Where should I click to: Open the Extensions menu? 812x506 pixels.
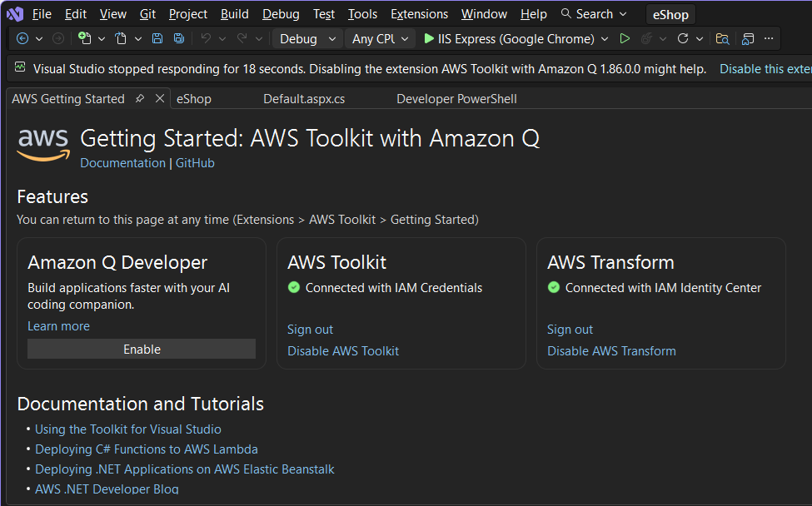pyautogui.click(x=419, y=13)
